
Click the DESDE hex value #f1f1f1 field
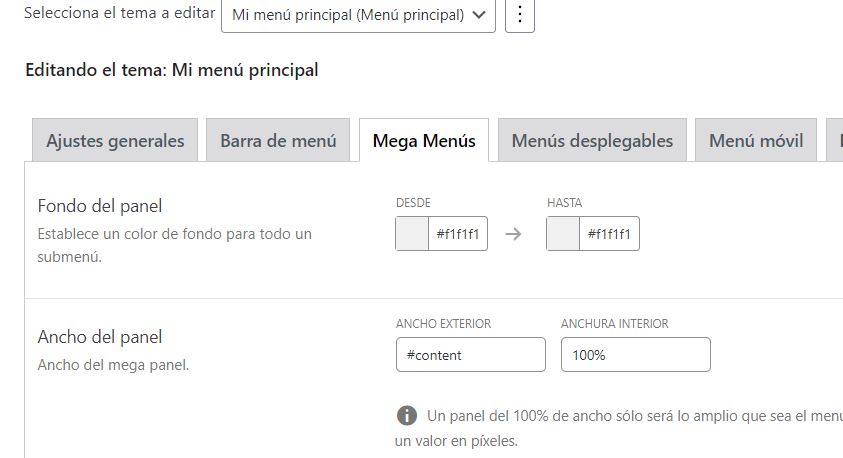click(x=458, y=234)
